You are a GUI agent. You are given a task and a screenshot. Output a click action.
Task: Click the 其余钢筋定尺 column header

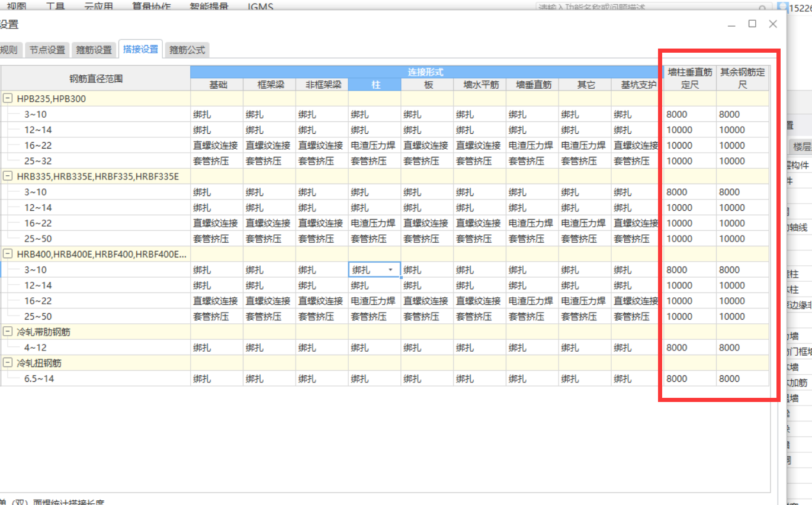click(x=743, y=78)
